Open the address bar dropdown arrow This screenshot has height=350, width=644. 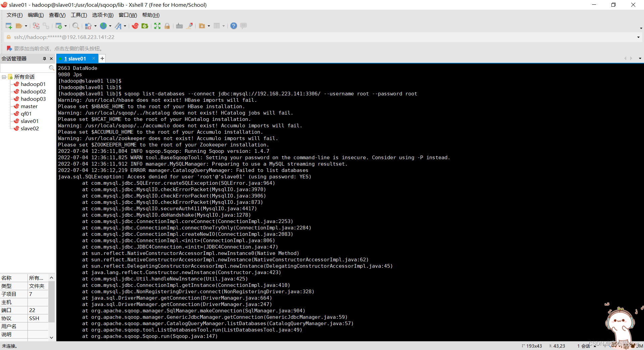pos(638,37)
